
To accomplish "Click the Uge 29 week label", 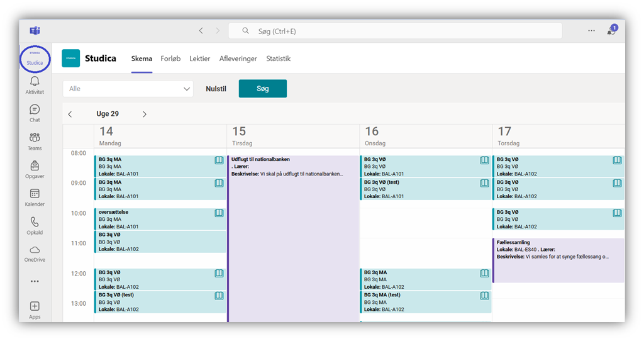I will 108,114.
